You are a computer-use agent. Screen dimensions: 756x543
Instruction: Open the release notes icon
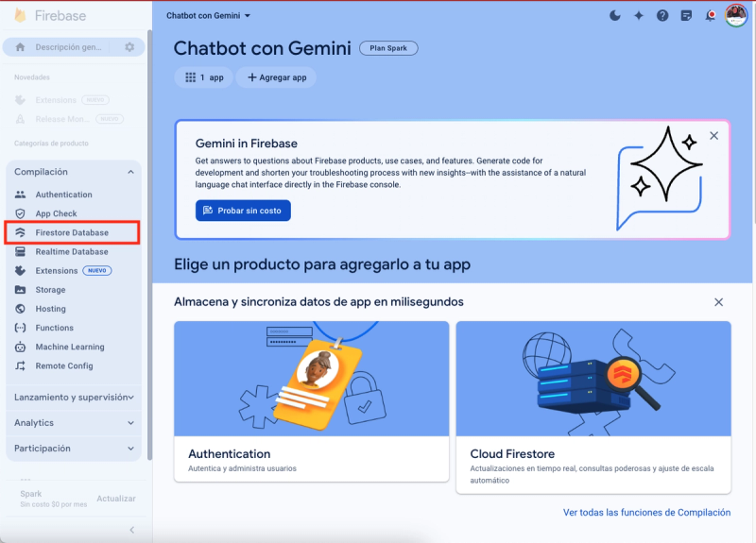(x=686, y=16)
